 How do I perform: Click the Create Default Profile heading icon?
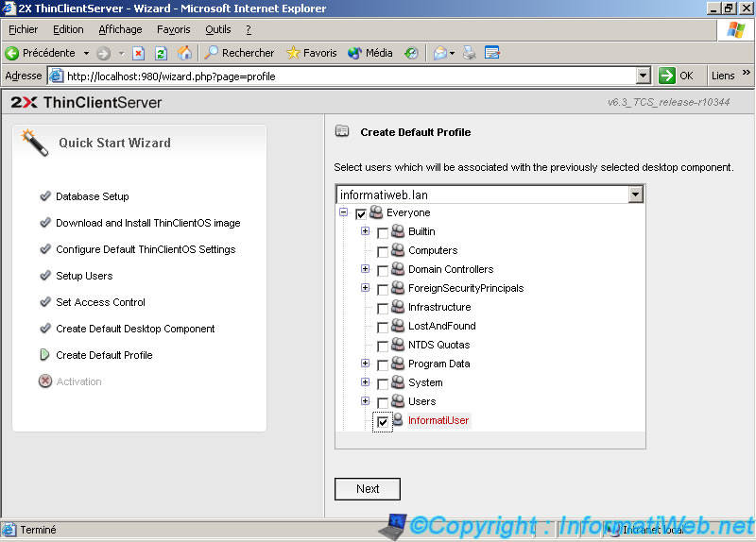coord(342,131)
